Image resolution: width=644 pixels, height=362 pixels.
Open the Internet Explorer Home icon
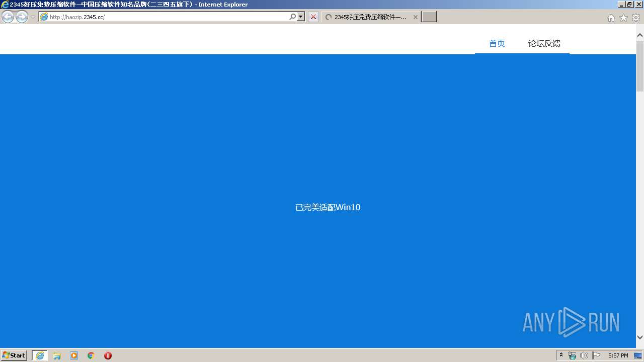611,18
